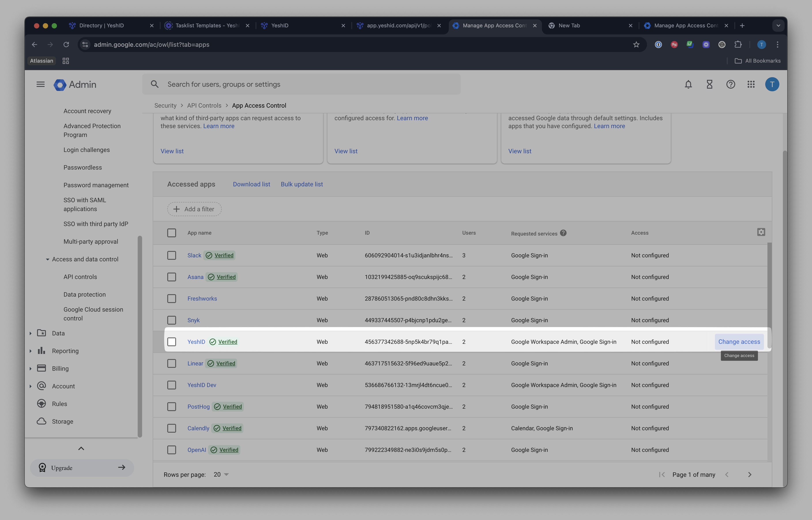Bookmark this page with the star icon
Image resolution: width=812 pixels, height=520 pixels.
coord(636,45)
